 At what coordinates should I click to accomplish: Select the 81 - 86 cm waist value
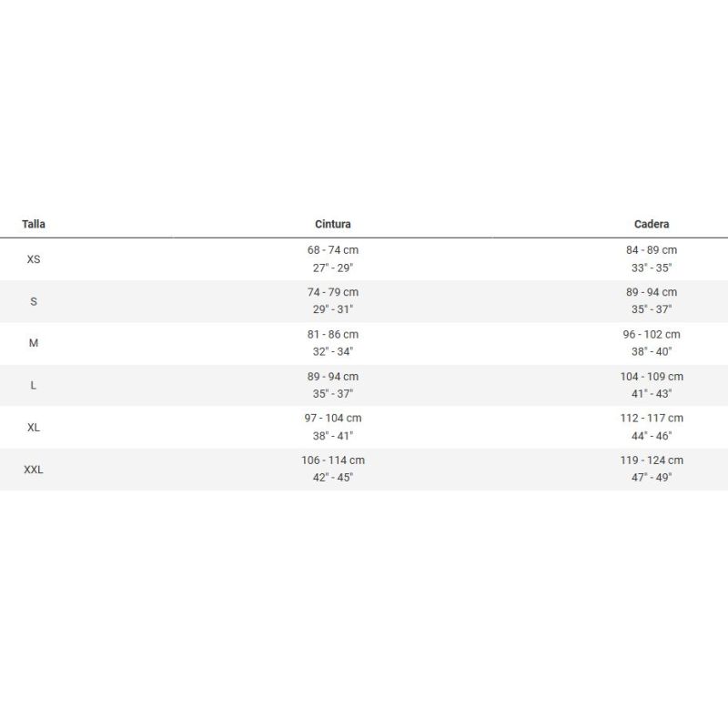click(333, 334)
